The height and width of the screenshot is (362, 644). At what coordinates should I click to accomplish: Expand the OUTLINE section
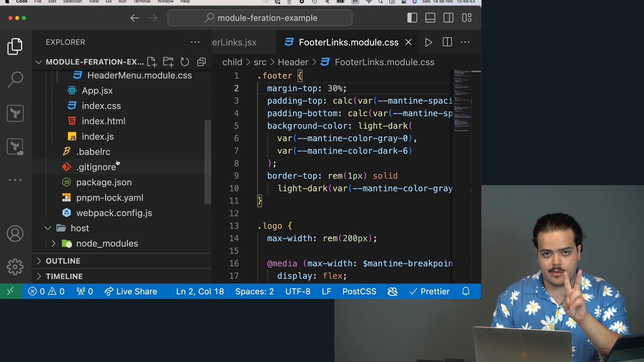tap(63, 261)
